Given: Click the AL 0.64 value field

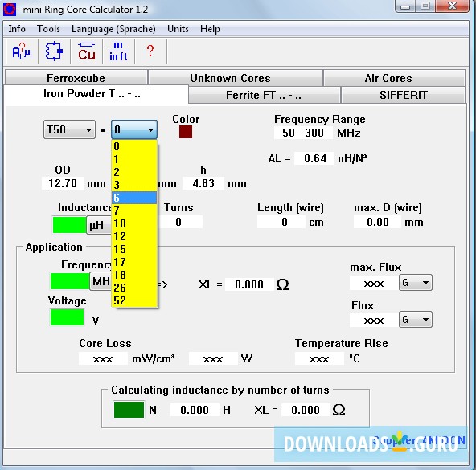Looking at the screenshot, I should 314,158.
